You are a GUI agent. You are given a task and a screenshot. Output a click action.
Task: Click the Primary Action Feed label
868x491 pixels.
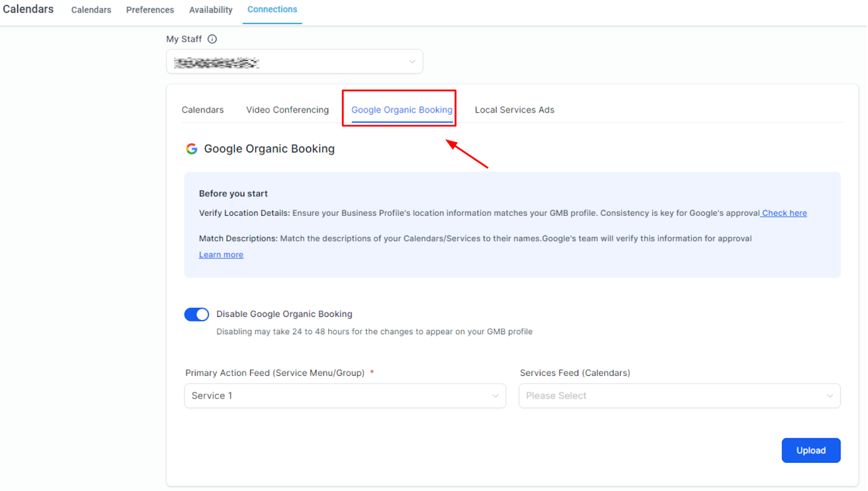point(275,373)
